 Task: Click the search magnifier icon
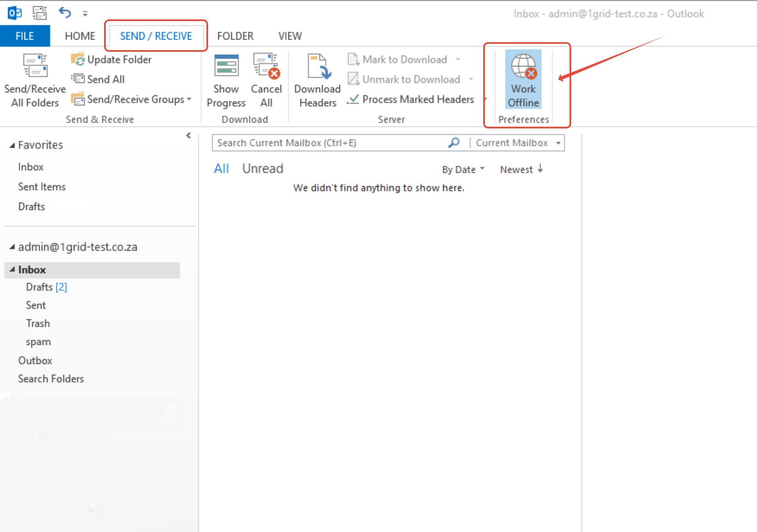click(454, 143)
